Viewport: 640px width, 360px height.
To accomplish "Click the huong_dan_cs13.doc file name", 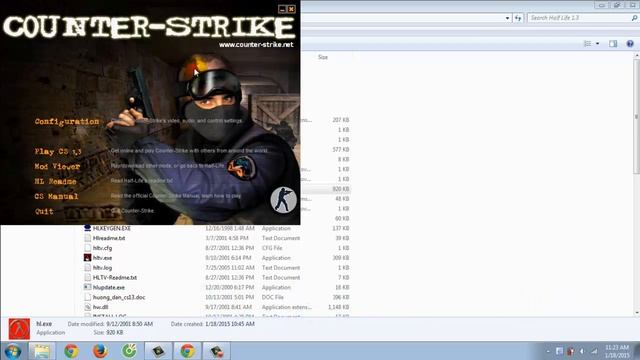I will (x=119, y=297).
